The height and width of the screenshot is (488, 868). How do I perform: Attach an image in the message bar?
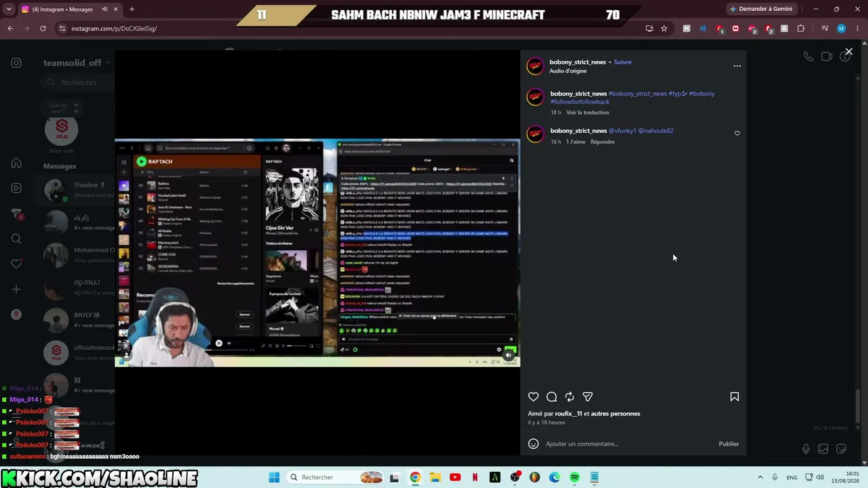click(x=823, y=449)
